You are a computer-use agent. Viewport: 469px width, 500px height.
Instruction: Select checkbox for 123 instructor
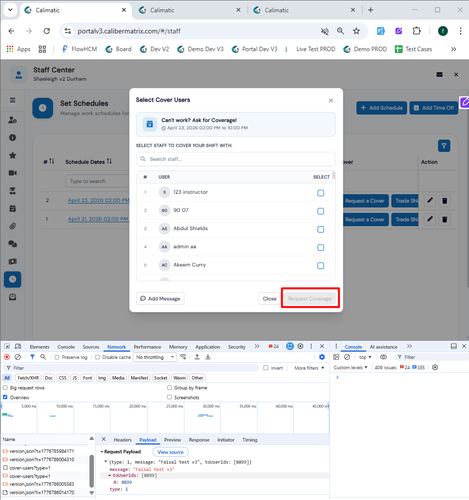point(320,193)
